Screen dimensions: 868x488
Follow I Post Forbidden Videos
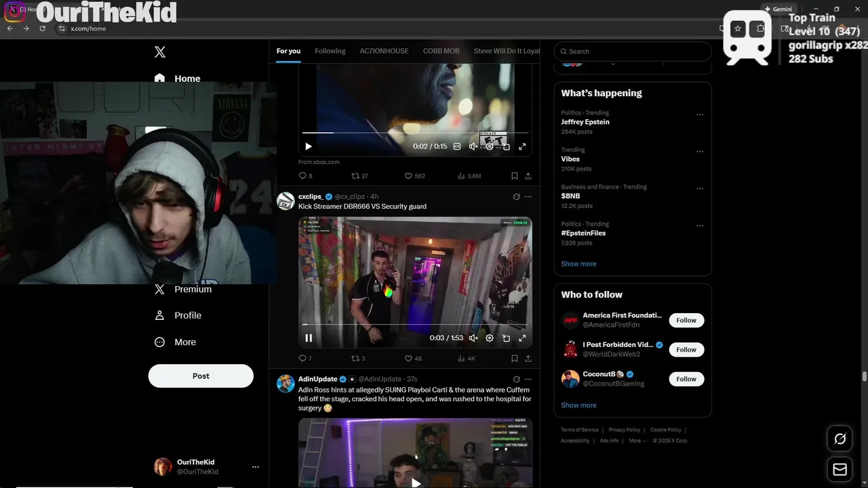(686, 350)
